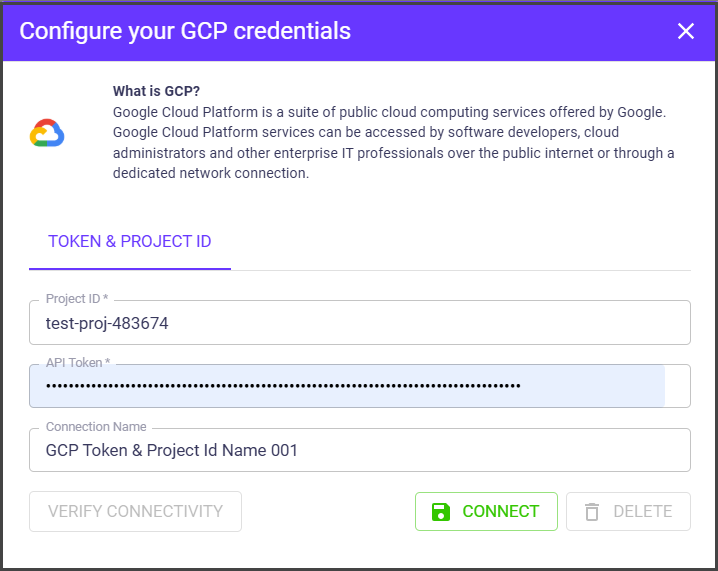Close the GCP credentials dialog
The height and width of the screenshot is (571, 718).
(x=686, y=31)
